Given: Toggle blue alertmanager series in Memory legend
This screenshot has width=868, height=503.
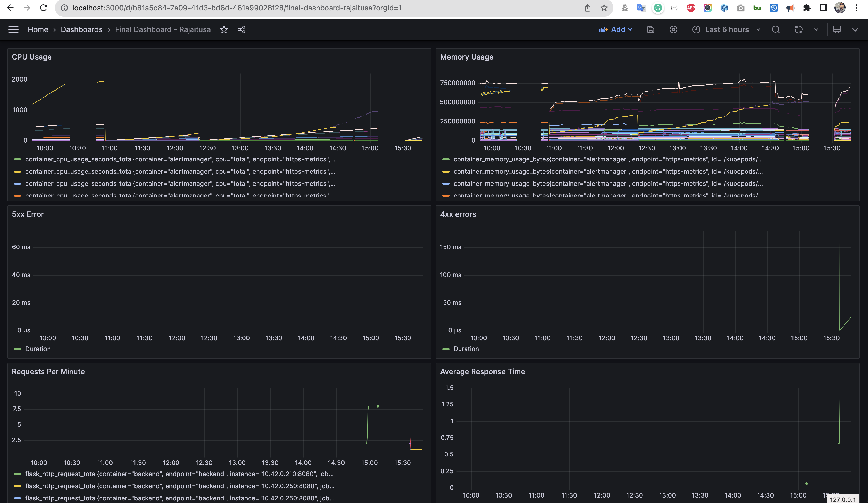Looking at the screenshot, I should (608, 184).
